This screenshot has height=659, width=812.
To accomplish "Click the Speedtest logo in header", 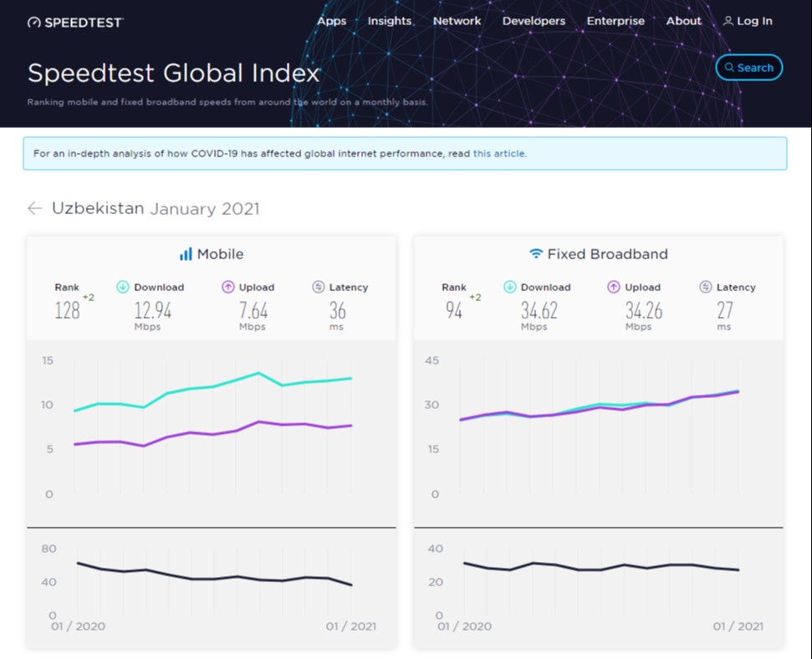I will pyautogui.click(x=75, y=22).
